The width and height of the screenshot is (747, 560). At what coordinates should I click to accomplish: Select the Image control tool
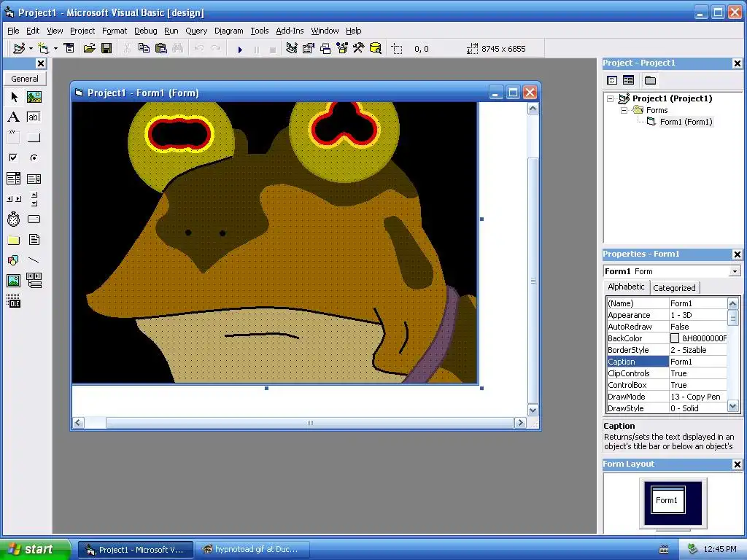14,281
